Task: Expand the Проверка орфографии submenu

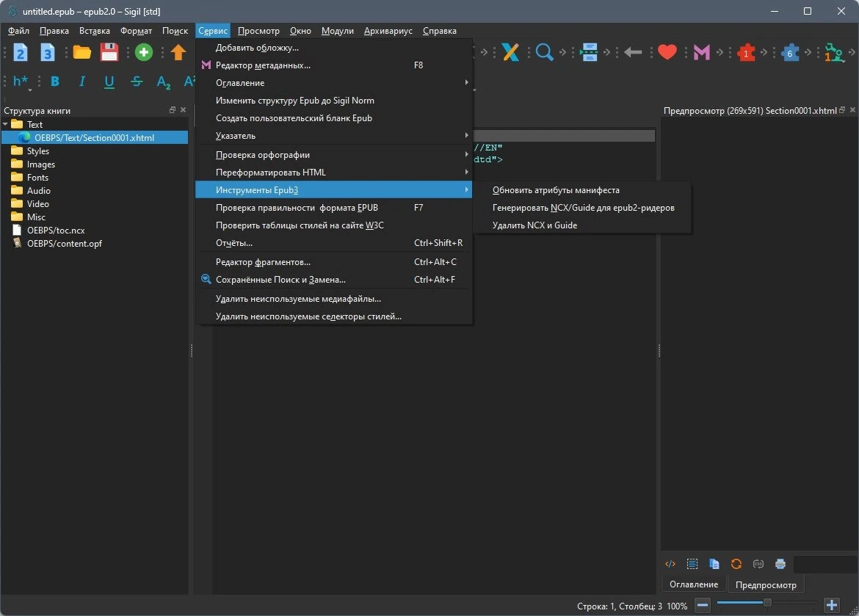Action: tap(334, 154)
